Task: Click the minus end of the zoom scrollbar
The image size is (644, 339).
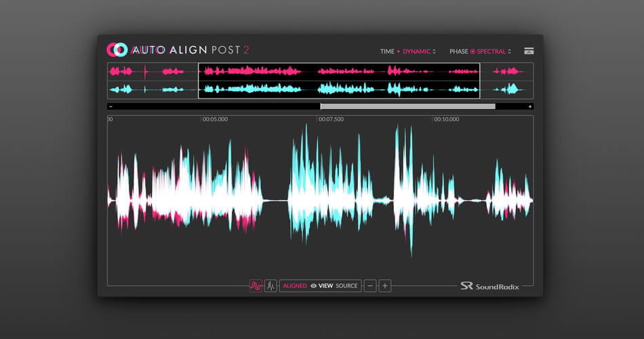Action: coord(111,106)
